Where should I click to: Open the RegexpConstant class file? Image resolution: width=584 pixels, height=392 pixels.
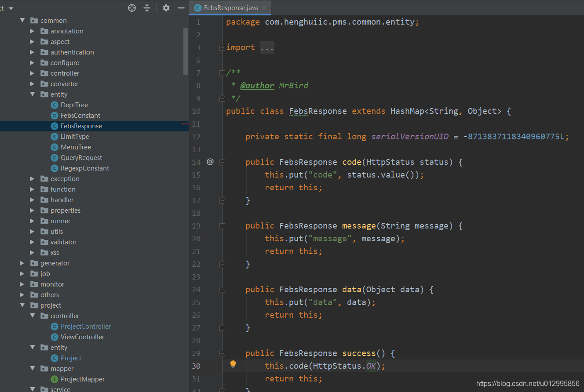tap(84, 168)
